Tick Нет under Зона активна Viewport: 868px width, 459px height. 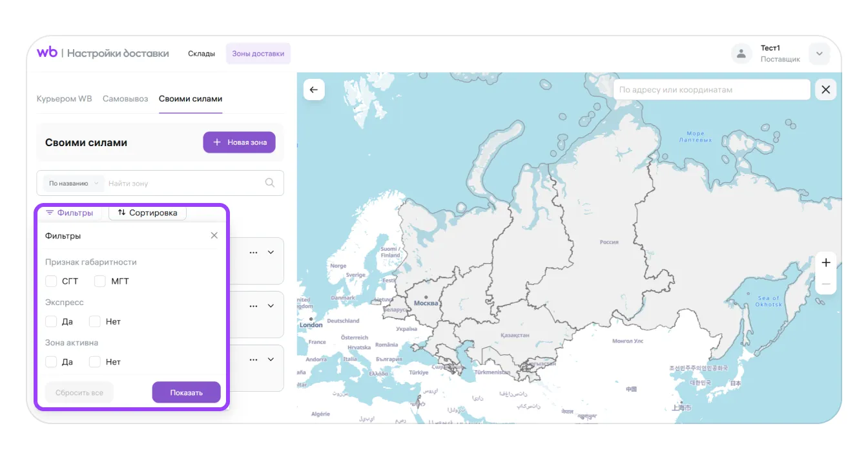point(95,362)
